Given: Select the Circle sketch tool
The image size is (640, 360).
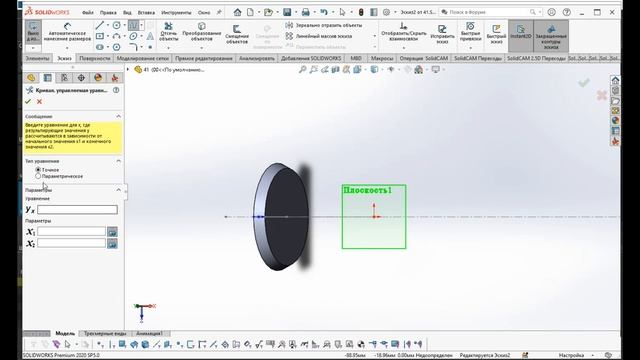Looking at the screenshot, I should pyautogui.click(x=117, y=25).
